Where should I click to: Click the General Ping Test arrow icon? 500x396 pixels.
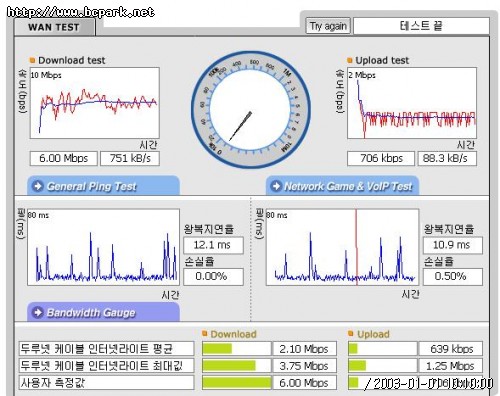[x=38, y=186]
